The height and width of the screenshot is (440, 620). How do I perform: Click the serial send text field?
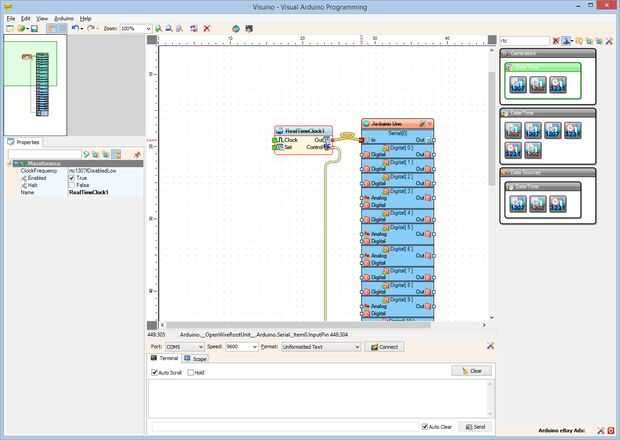click(x=284, y=427)
